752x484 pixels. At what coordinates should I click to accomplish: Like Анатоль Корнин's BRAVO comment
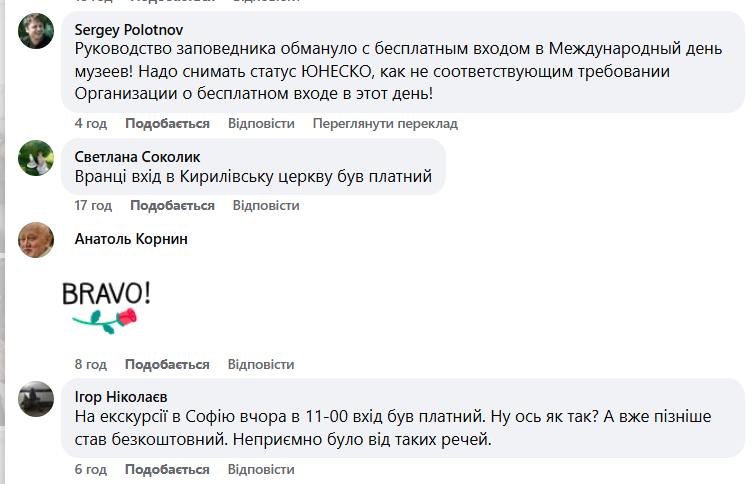tap(167, 364)
